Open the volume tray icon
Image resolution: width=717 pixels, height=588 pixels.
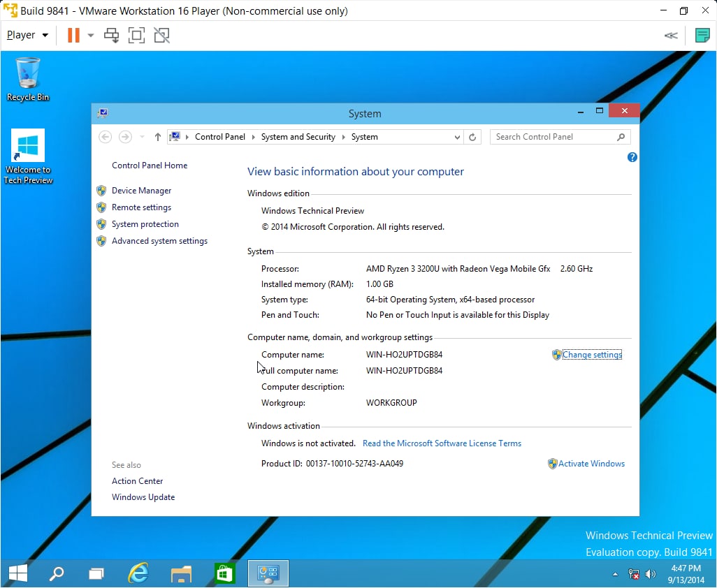coord(650,574)
